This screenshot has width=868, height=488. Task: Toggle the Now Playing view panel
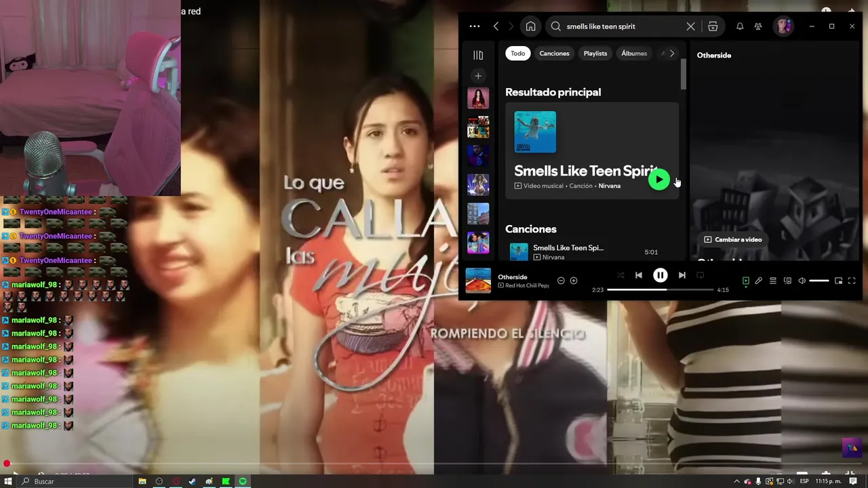pyautogui.click(x=745, y=281)
